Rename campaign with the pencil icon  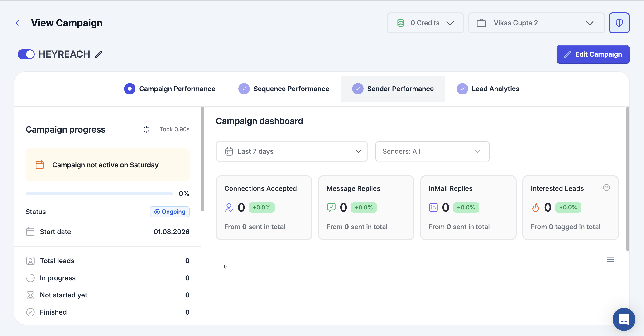click(99, 54)
